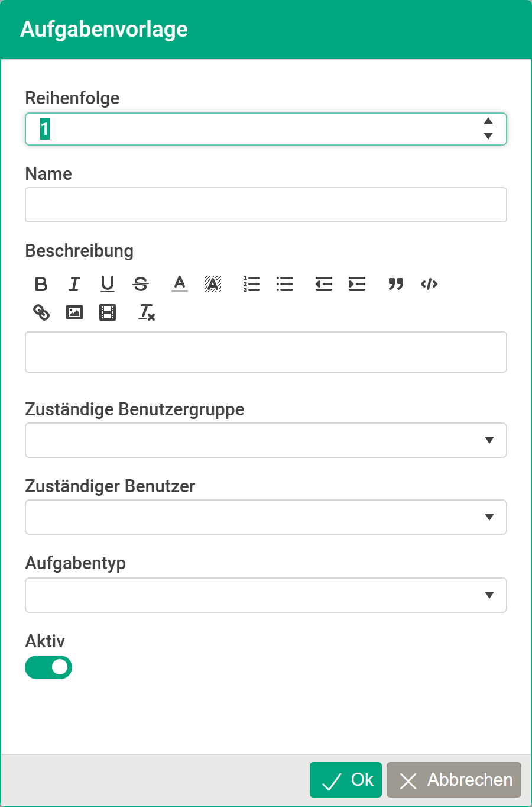Toggle the Aktiv switch off
This screenshot has width=532, height=807.
pyautogui.click(x=48, y=667)
